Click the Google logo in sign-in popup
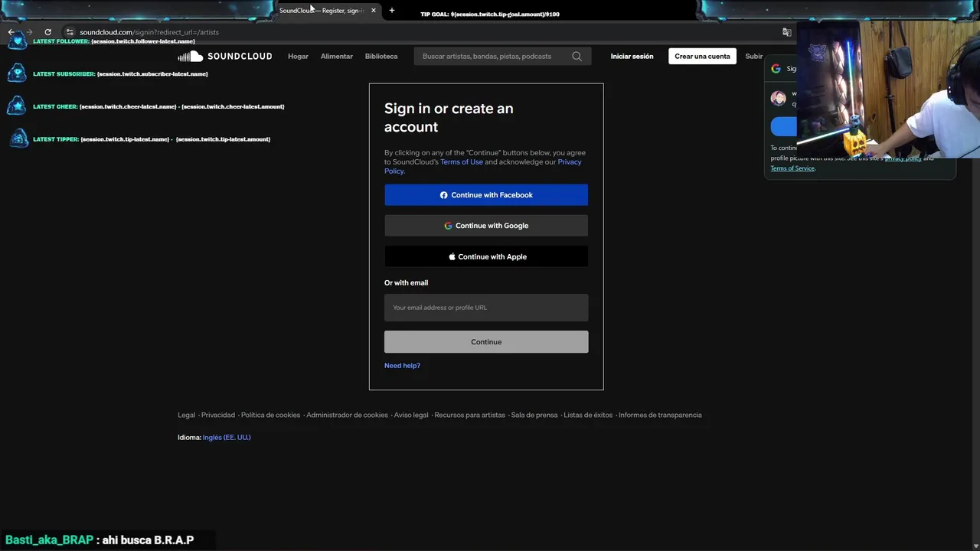This screenshot has width=980, height=551. [x=776, y=68]
